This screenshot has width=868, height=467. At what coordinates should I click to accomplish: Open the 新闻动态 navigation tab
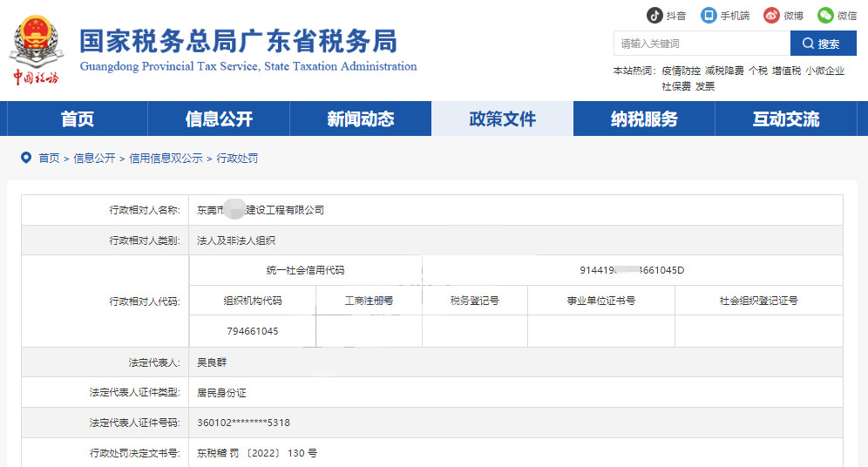tap(361, 118)
